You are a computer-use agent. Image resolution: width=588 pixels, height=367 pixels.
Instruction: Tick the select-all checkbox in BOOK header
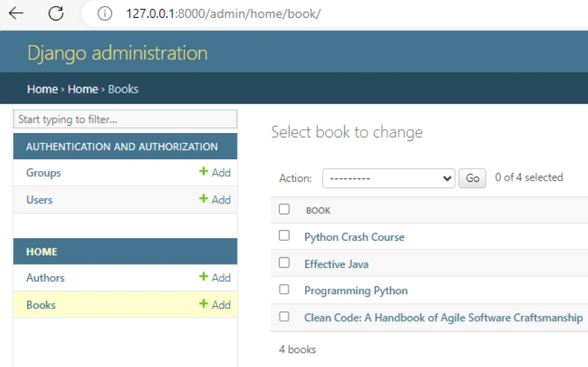[x=284, y=209]
